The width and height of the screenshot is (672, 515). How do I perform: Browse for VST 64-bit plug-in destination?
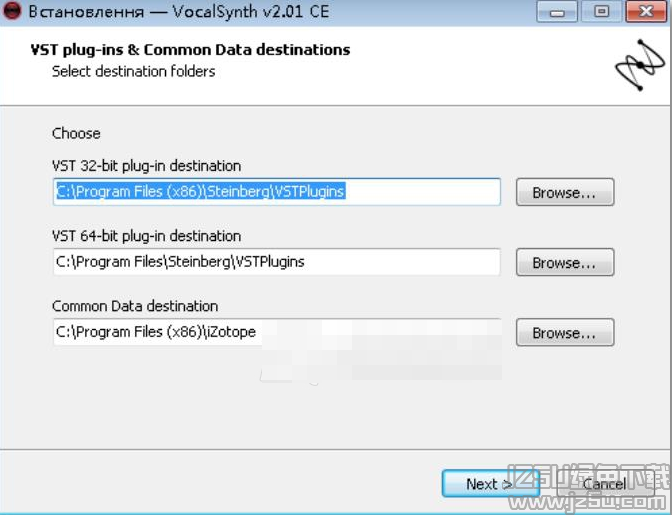click(565, 262)
